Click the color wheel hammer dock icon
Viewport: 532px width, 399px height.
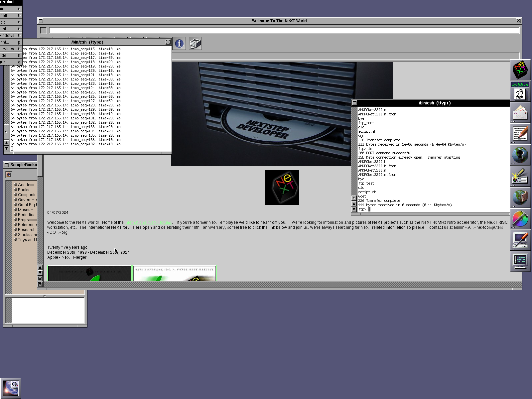pos(520,219)
